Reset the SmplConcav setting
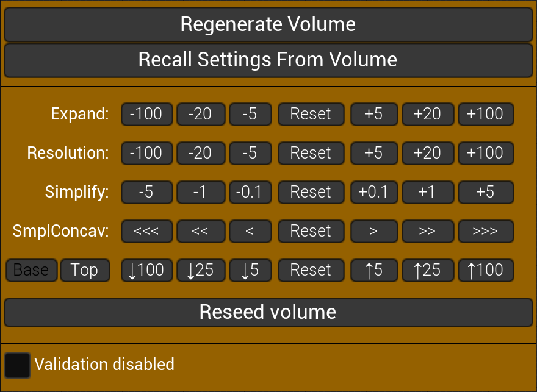537x392 pixels. pyautogui.click(x=311, y=231)
